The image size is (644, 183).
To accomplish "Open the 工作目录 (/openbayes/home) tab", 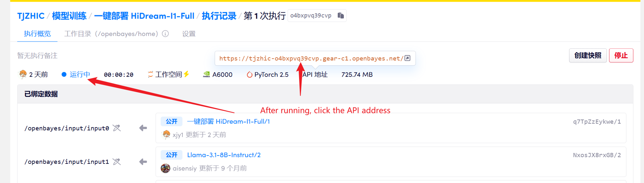I will (111, 34).
